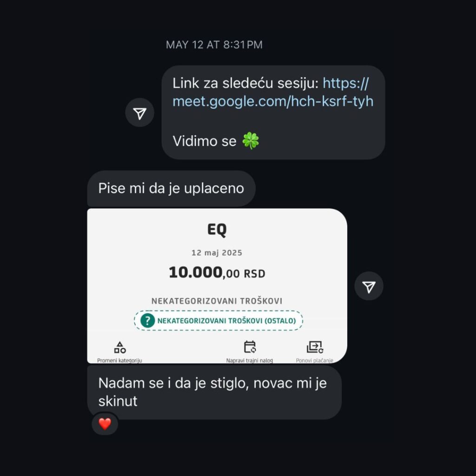The image size is (476, 476).
Task: Tap the "Pise mi da je uplaceno" message
Action: point(171,188)
